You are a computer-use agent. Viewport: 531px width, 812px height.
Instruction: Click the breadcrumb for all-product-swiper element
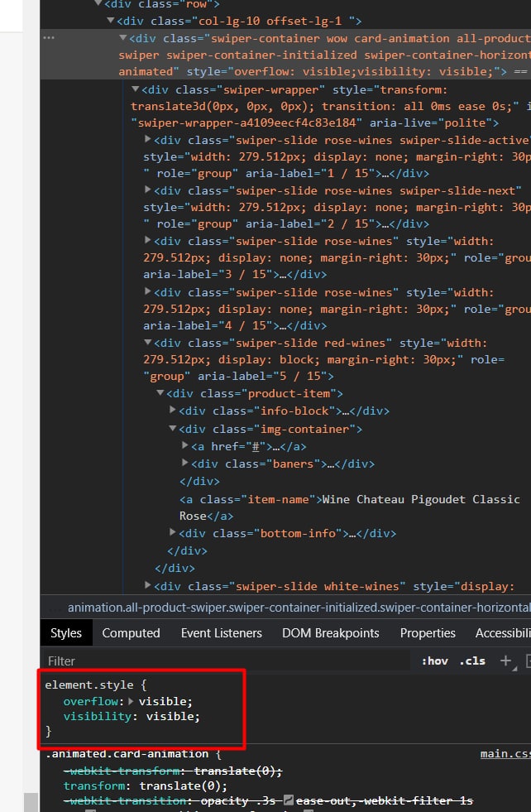pyautogui.click(x=299, y=608)
